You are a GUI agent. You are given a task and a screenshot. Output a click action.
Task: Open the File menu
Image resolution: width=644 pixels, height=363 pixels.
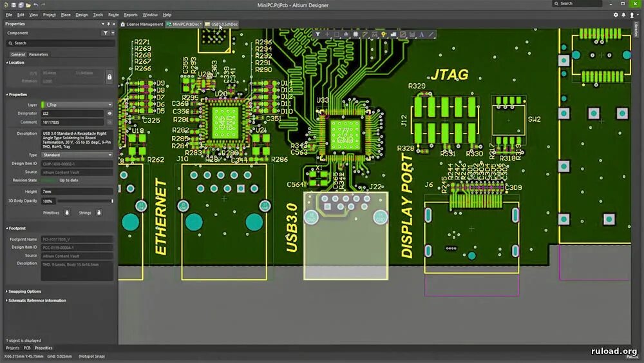[x=8, y=15]
